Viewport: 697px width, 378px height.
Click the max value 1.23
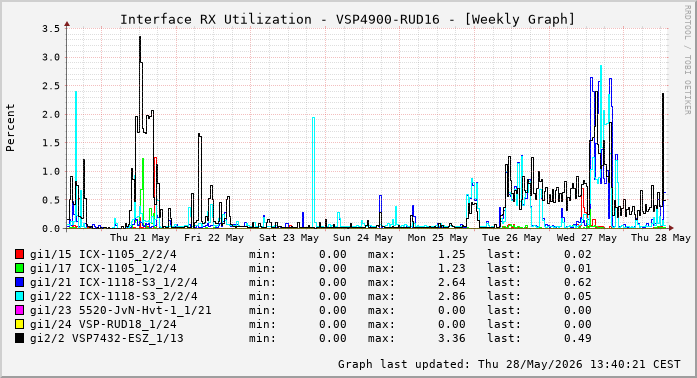[x=452, y=268]
